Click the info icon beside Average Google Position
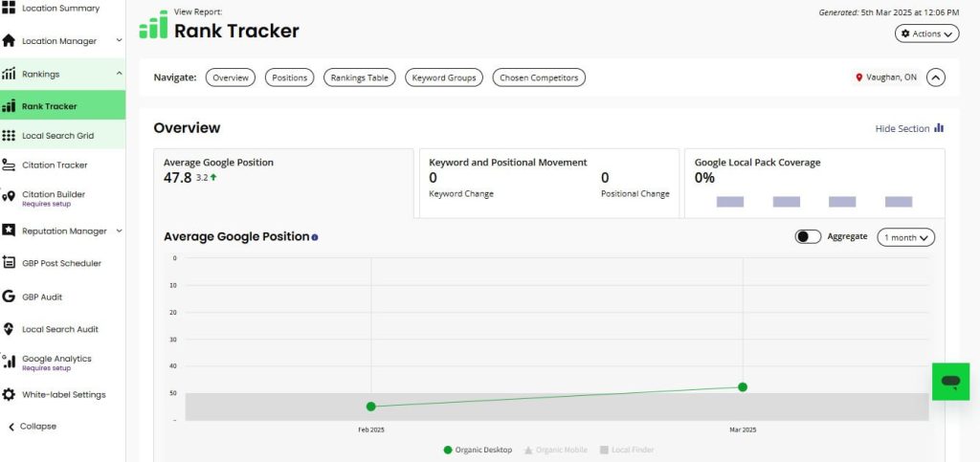980x462 pixels. click(x=314, y=237)
